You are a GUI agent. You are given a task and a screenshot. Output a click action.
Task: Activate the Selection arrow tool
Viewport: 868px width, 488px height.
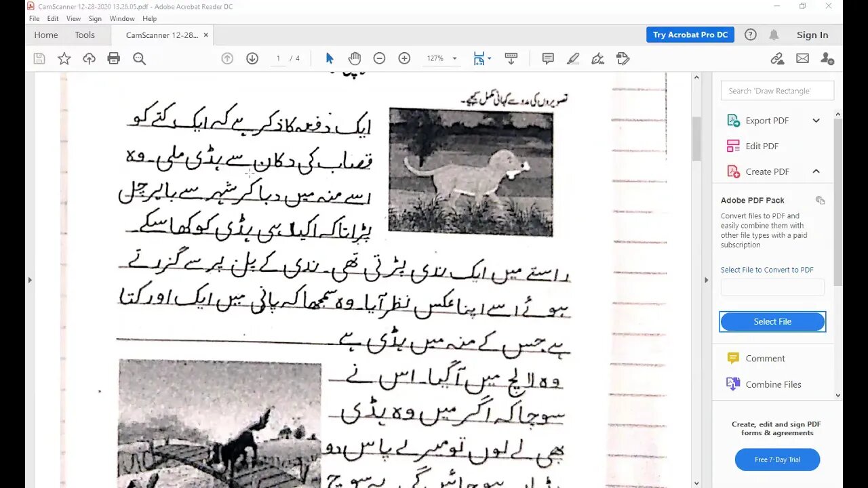pyautogui.click(x=330, y=59)
